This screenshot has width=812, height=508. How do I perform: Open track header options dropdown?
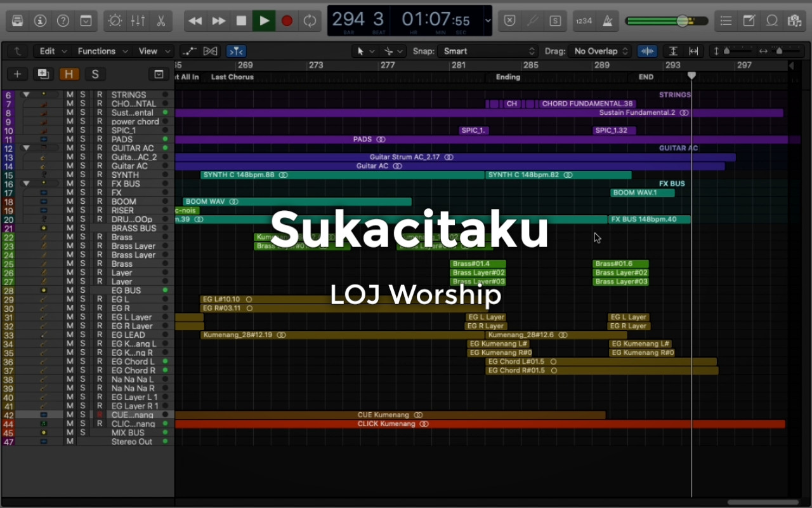pyautogui.click(x=159, y=74)
